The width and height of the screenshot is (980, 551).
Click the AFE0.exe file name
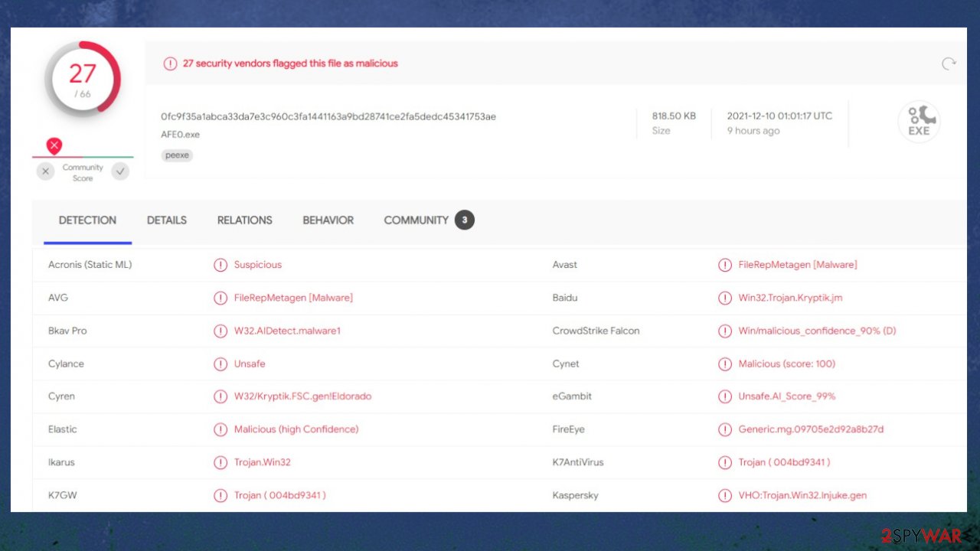[180, 135]
